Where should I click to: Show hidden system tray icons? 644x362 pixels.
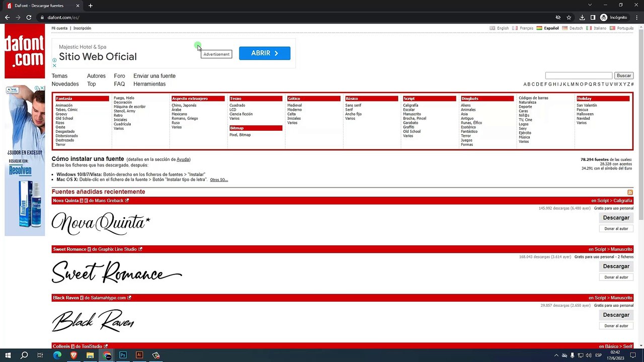[x=556, y=355]
